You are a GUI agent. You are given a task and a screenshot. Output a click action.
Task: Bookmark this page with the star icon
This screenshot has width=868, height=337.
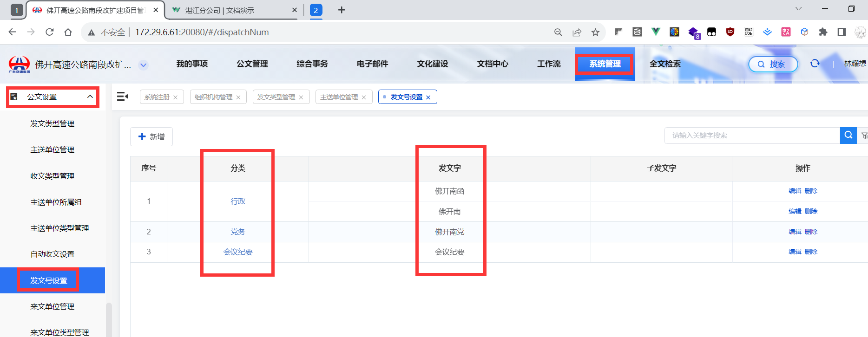tap(595, 32)
